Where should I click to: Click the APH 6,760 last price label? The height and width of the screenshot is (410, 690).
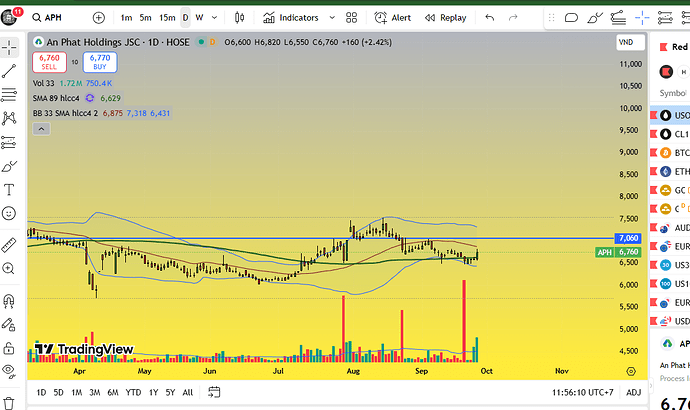(x=618, y=252)
